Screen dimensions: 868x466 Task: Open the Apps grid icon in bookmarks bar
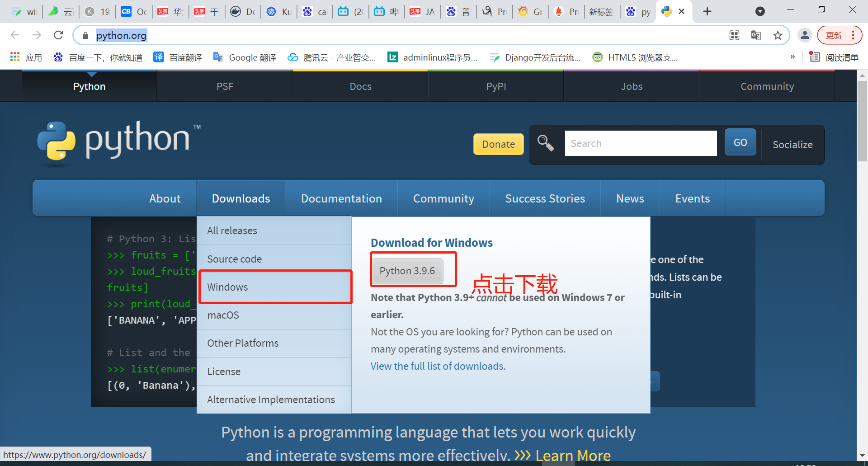(15, 57)
